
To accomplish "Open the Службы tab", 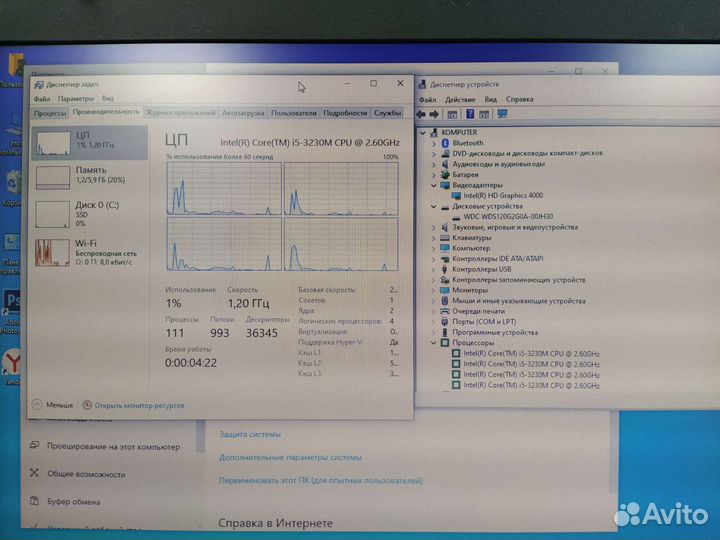I will [387, 113].
